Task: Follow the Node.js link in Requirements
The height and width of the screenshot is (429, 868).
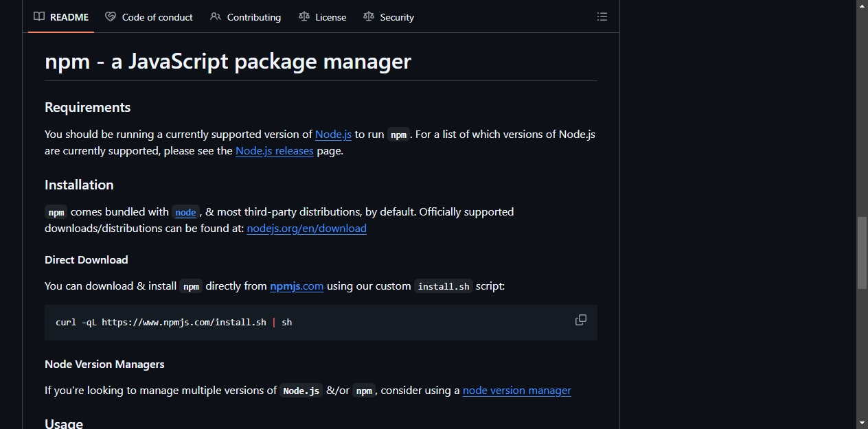Action: coord(333,134)
